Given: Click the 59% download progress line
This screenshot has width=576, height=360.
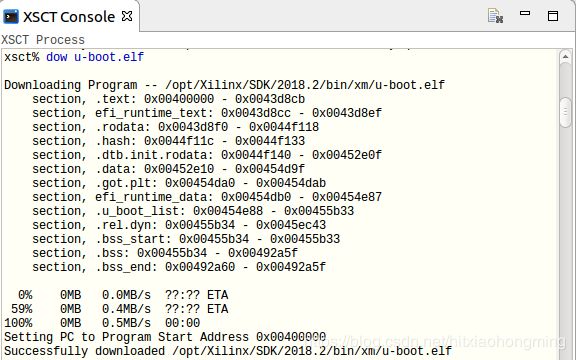Looking at the screenshot, I should tap(120, 309).
